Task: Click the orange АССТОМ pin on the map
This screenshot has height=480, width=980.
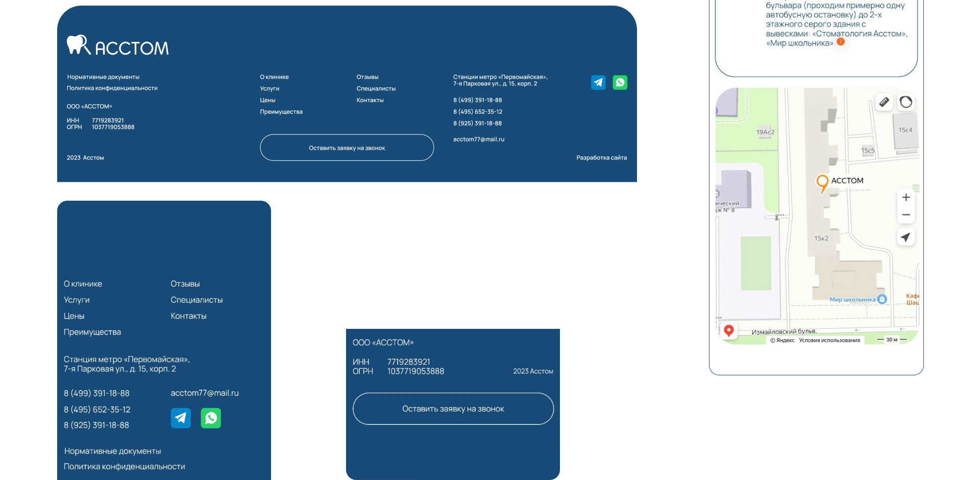Action: pos(822,184)
